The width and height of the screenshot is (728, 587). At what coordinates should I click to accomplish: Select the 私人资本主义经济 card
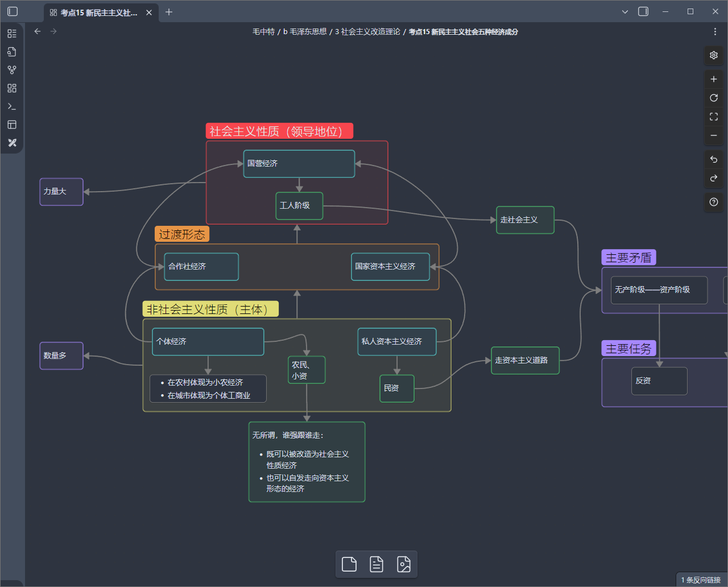(x=397, y=342)
